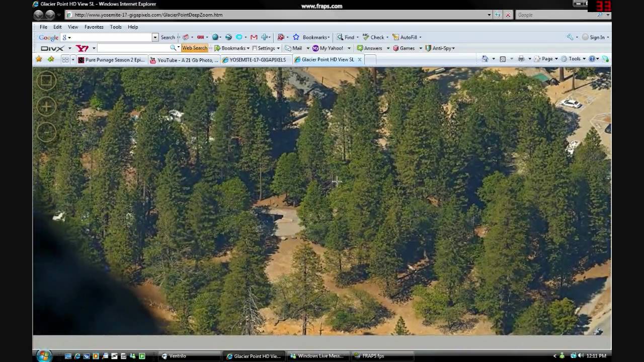
Task: Click the blue star bookmark icon
Action: point(296,37)
